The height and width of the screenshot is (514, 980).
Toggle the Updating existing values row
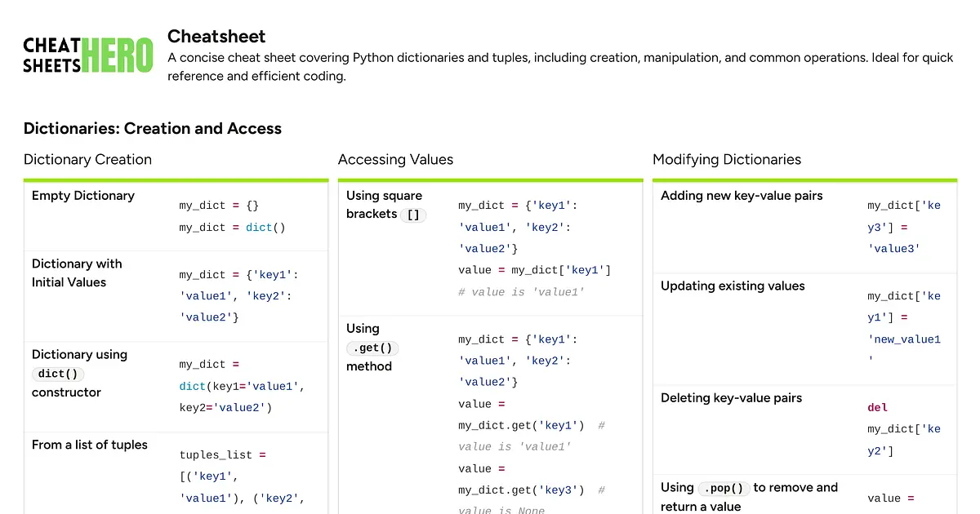(x=731, y=286)
